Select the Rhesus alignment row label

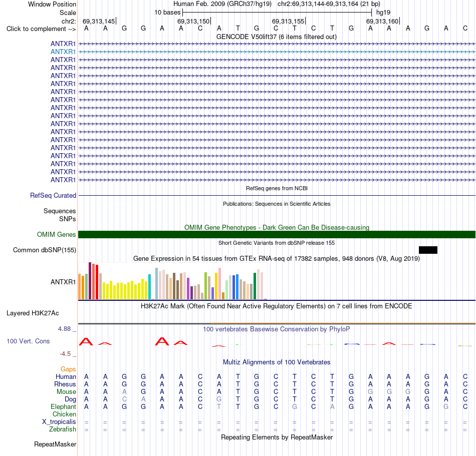[65, 384]
